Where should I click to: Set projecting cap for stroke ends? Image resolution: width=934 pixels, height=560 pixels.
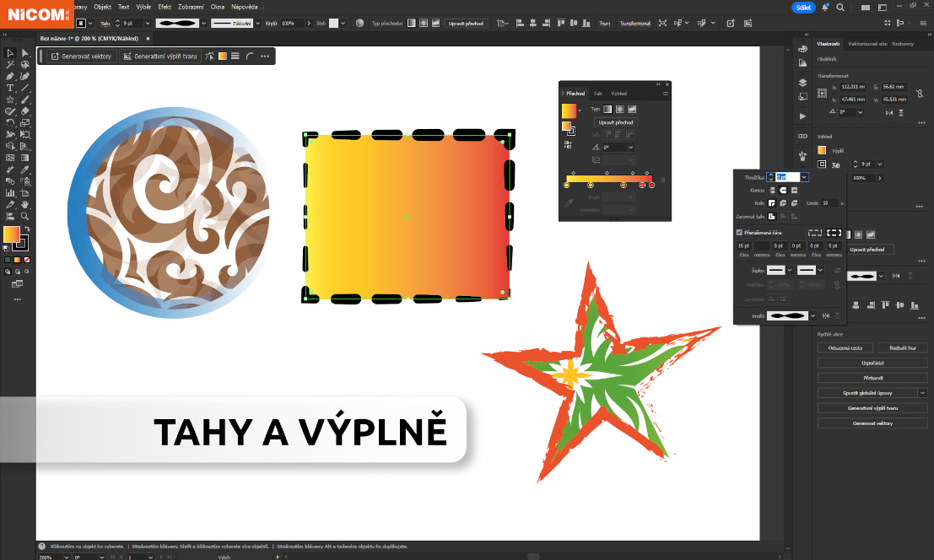(795, 191)
